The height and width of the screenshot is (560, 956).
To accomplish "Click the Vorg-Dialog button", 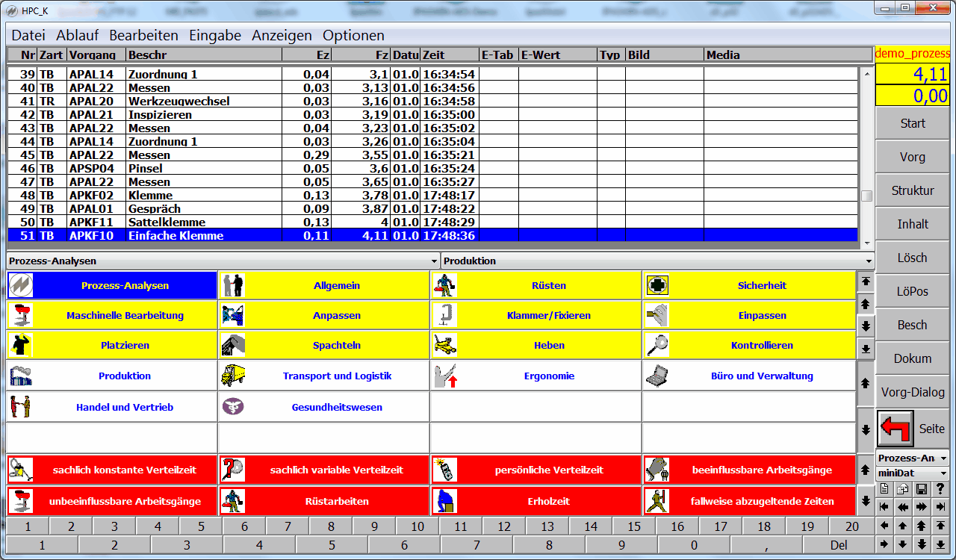I will (x=913, y=392).
